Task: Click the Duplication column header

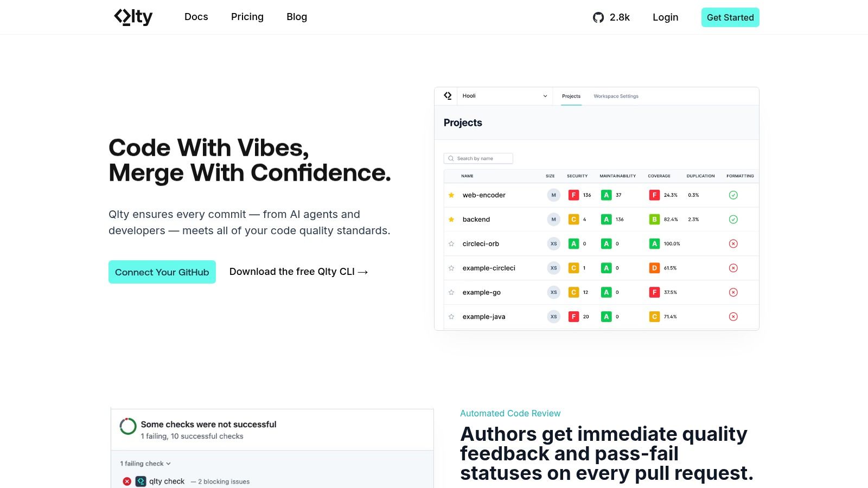Action: [x=700, y=176]
